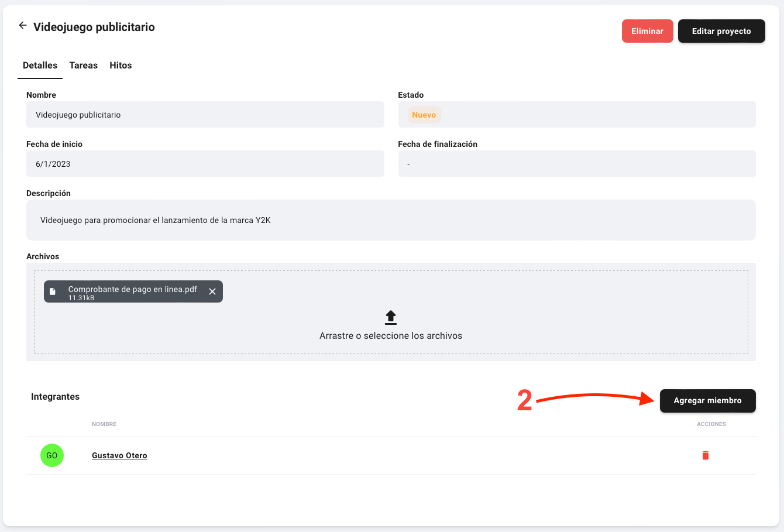Click Agregar miembro to add a member
Viewport: 784px width, 532px height.
(707, 401)
